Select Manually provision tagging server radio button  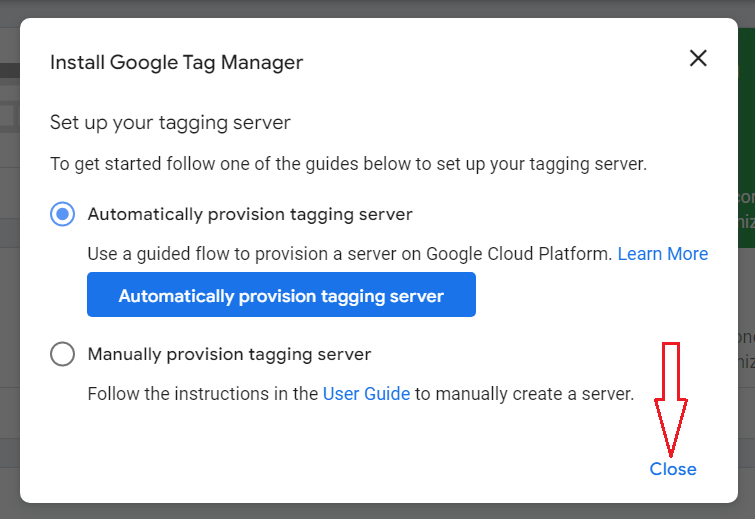62,354
